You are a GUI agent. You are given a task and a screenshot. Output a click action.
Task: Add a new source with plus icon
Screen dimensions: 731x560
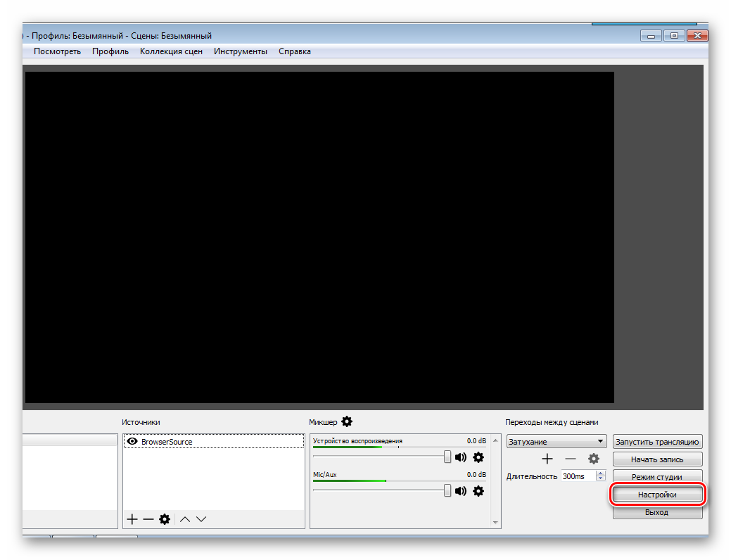tap(132, 519)
